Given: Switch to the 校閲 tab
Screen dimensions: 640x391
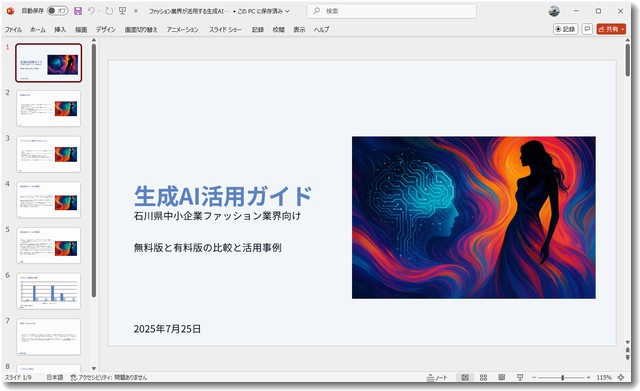Looking at the screenshot, I should pos(279,29).
